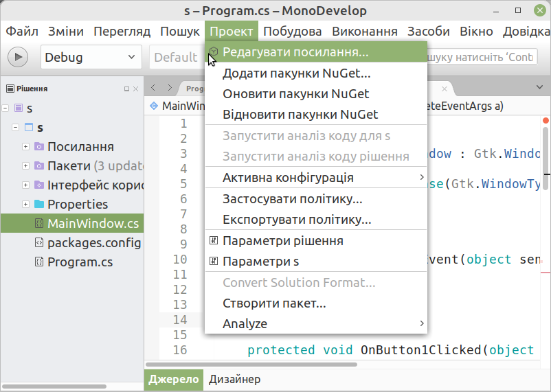The width and height of the screenshot is (551, 392).
Task: Maximize the MonoDevelop window
Action: [x=518, y=10]
